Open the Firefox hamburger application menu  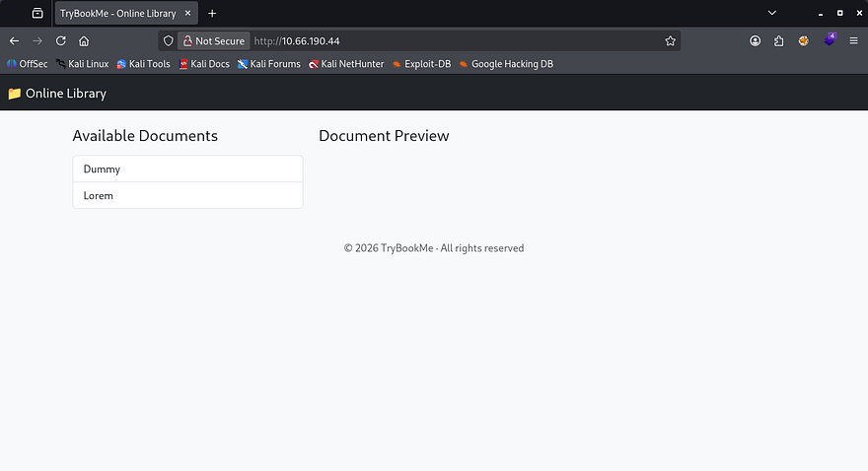(853, 41)
